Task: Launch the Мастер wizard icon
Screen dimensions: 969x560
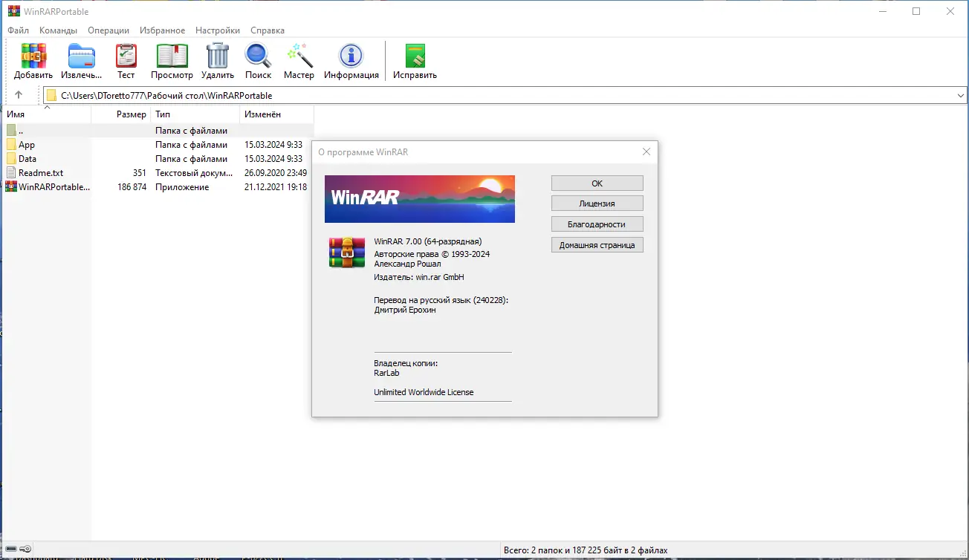Action: point(299,56)
